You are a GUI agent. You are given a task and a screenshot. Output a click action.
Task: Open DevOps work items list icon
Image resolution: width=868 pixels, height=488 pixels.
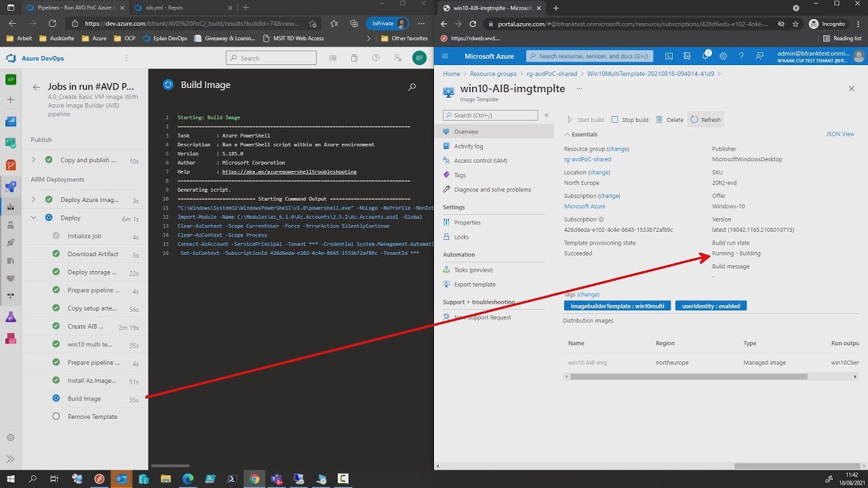pos(332,58)
